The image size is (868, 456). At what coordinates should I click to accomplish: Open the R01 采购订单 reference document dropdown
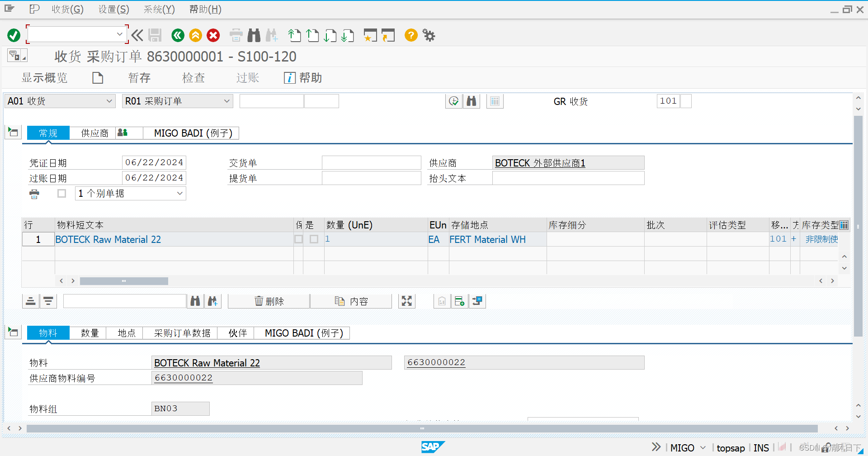(x=227, y=101)
